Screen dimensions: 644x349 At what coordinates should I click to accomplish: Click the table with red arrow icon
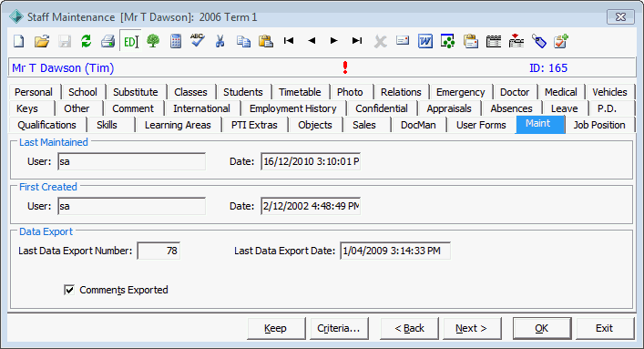point(516,41)
